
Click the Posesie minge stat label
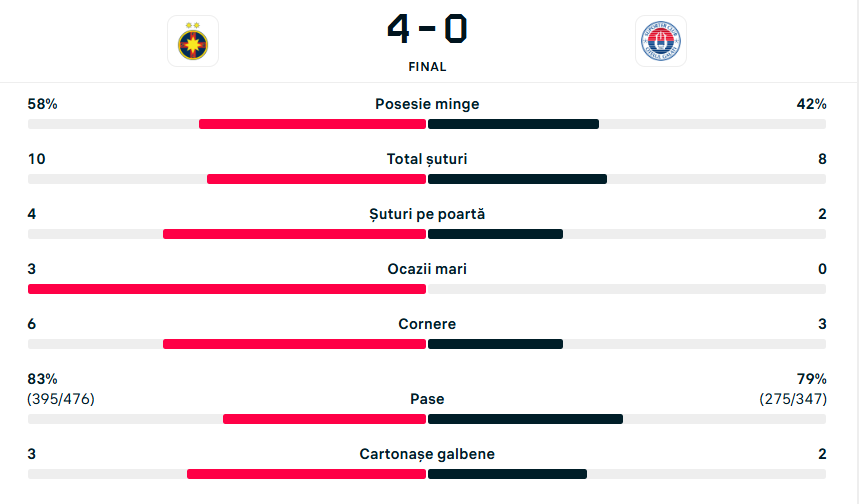(x=427, y=104)
